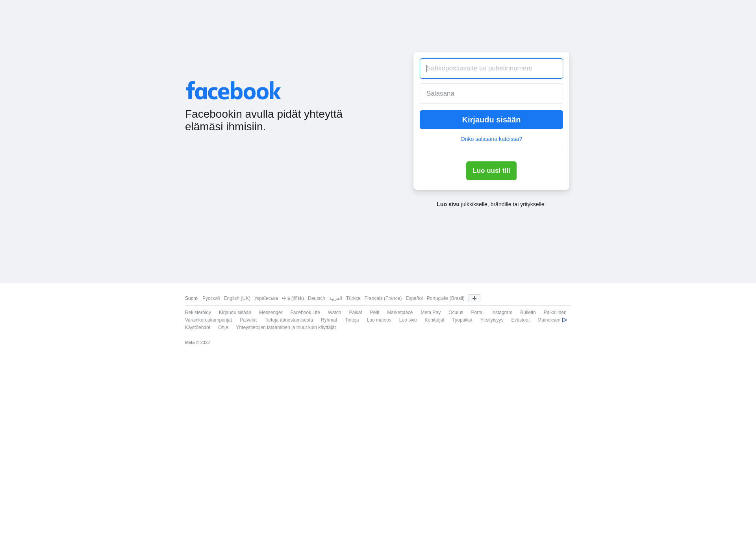Click Onko salasana kateissa link

[491, 139]
